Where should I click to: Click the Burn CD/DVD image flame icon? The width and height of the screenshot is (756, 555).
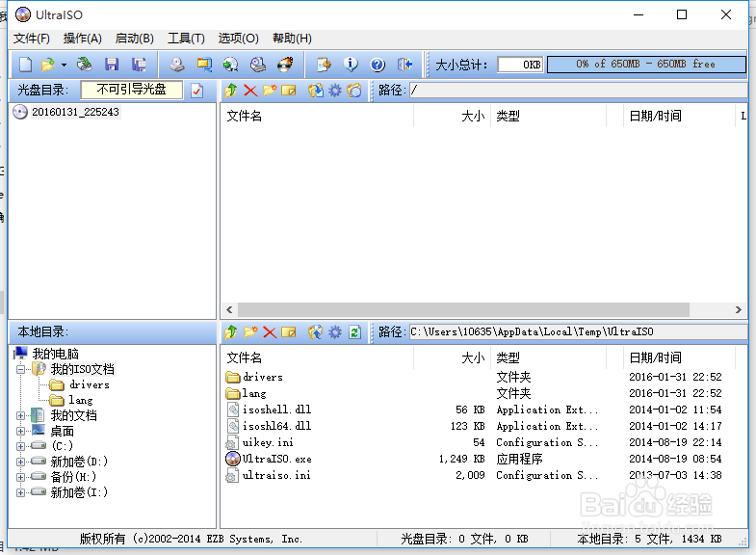pos(285,65)
